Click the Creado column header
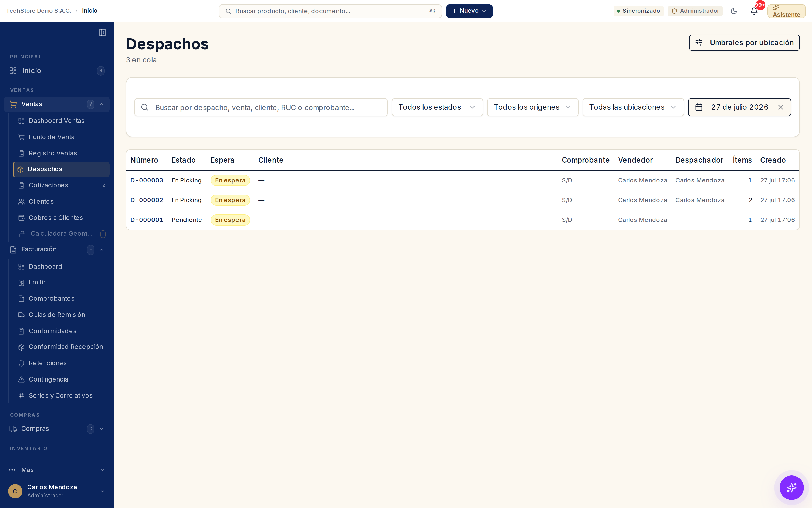Image resolution: width=812 pixels, height=508 pixels. pyautogui.click(x=773, y=160)
